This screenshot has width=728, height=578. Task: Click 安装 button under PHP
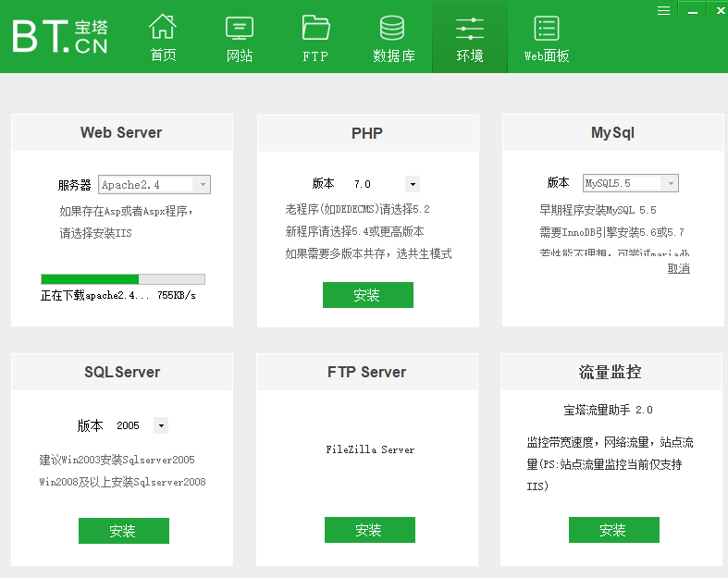368,295
